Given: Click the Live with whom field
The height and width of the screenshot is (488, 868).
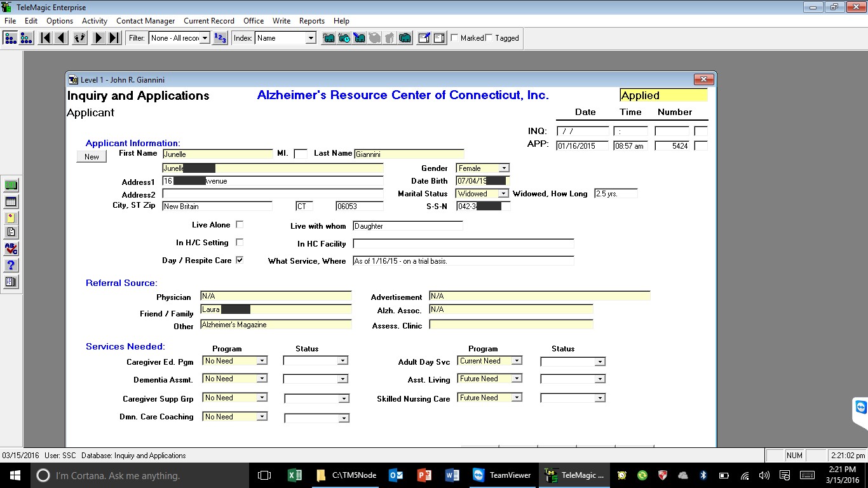Looking at the screenshot, I should (x=408, y=226).
